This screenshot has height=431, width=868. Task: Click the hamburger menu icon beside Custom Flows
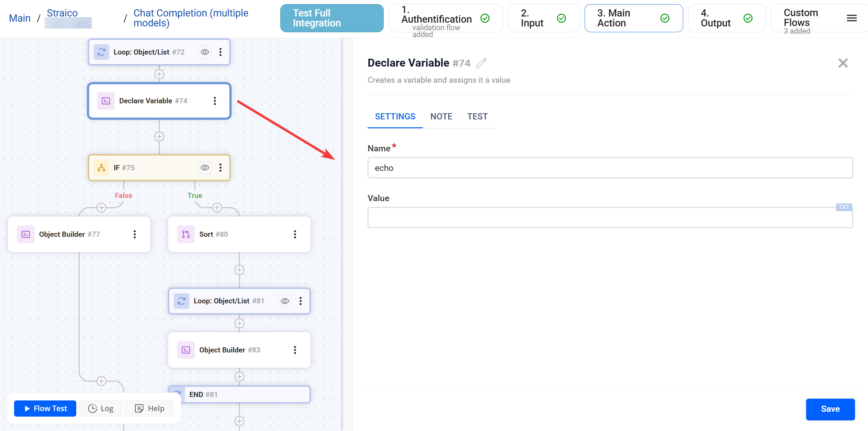point(852,18)
